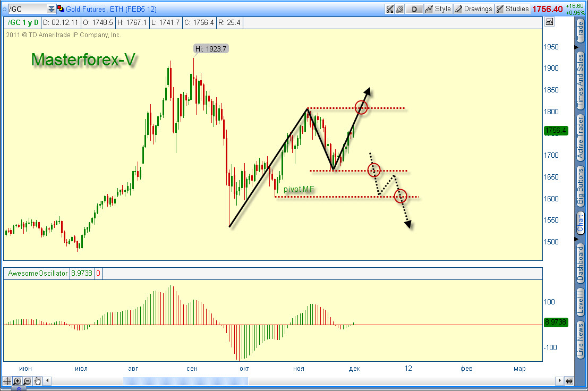Click the D: 02.12.11 date cell

61,22
